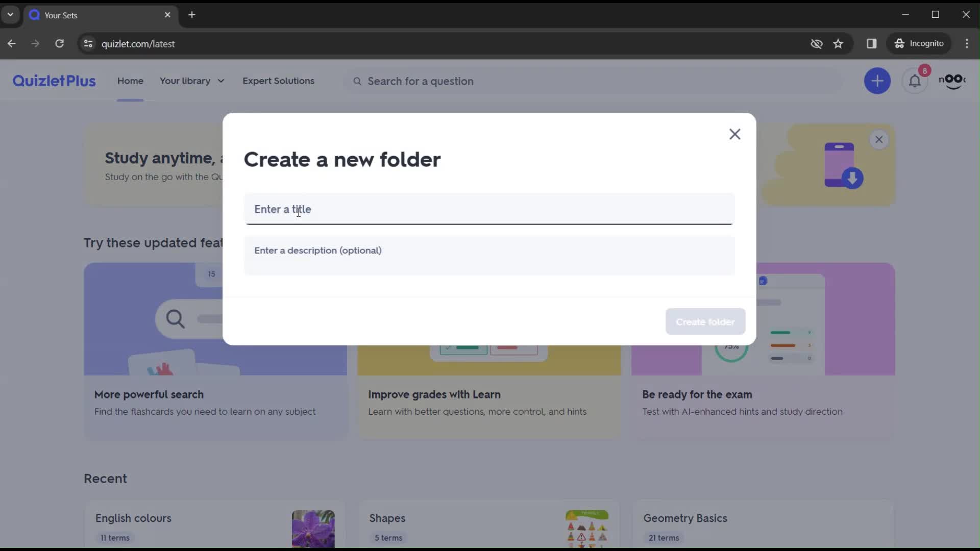Click the QuizletPlus home logo
This screenshot has width=980, height=551.
pos(54,80)
